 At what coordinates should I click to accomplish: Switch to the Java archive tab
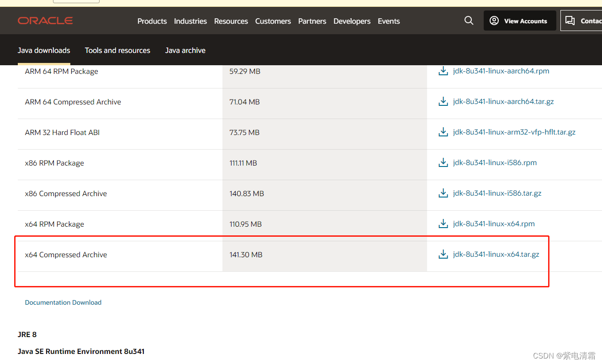(x=185, y=50)
